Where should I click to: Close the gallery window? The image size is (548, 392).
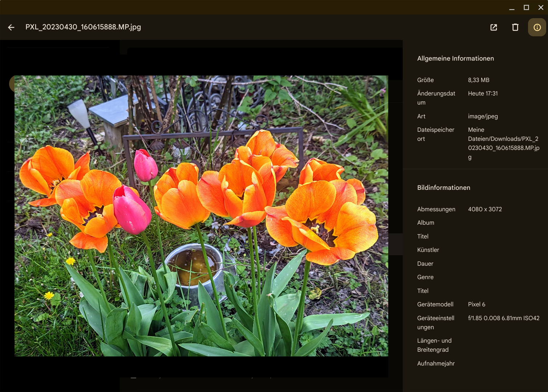(541, 8)
